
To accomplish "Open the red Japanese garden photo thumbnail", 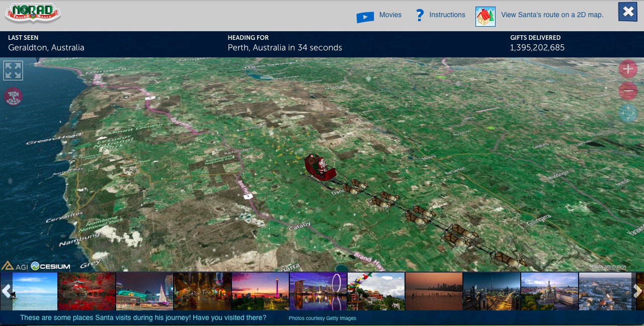I will (x=87, y=291).
